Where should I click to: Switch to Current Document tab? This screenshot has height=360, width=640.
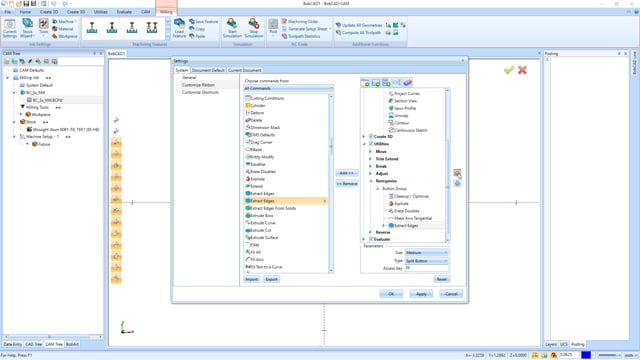click(244, 70)
